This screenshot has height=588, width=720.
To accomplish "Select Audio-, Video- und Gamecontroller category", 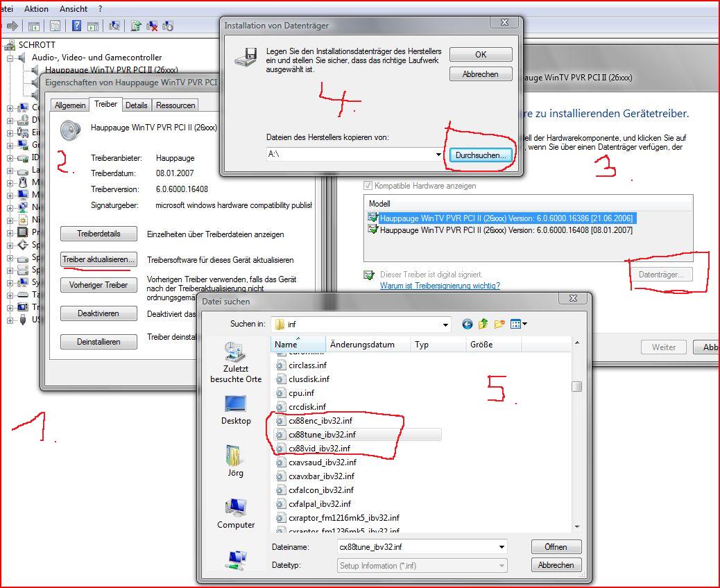I will coord(96,58).
